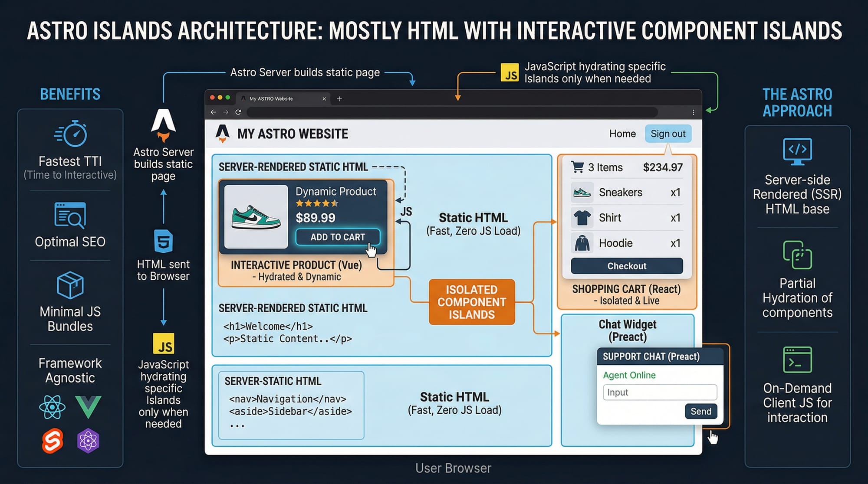
Task: Click the product star rating
Action: coord(316,203)
